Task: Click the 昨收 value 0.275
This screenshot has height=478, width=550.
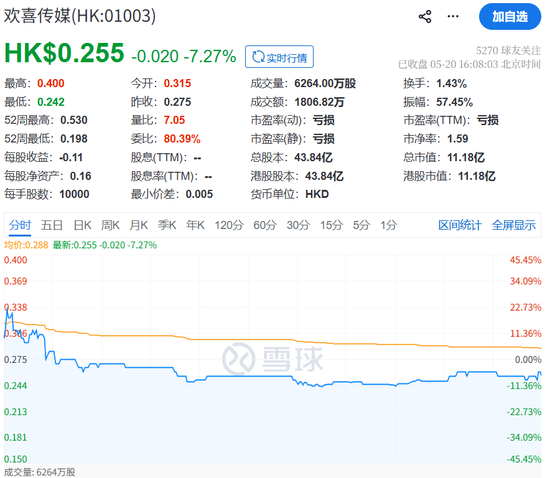Action: [177, 102]
